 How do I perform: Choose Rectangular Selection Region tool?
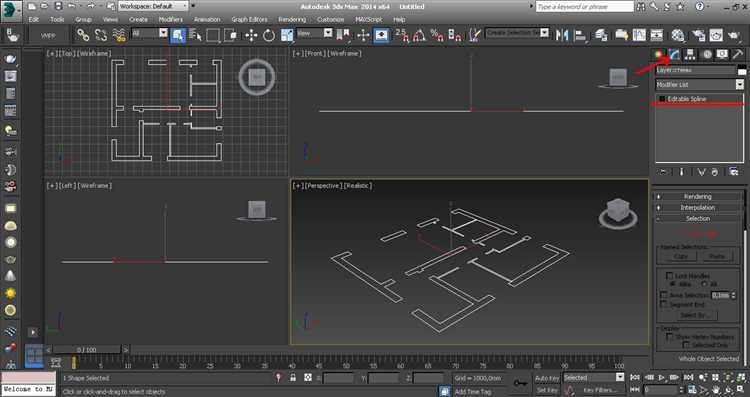tap(213, 35)
